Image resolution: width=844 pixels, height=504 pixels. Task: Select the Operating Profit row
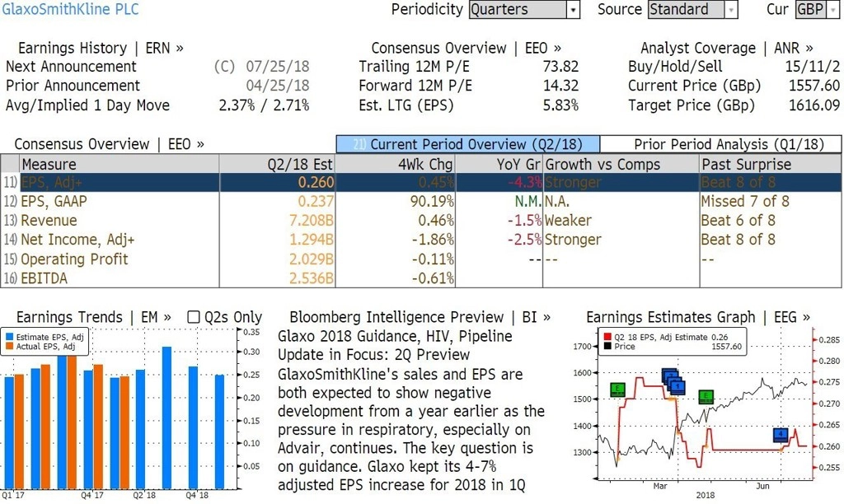421,259
